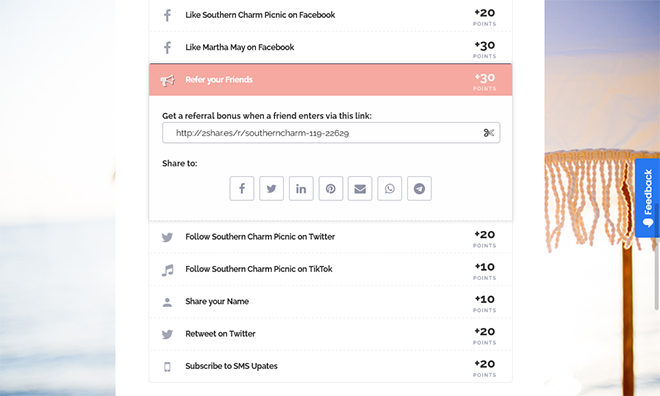Share referral link by email icon

360,189
